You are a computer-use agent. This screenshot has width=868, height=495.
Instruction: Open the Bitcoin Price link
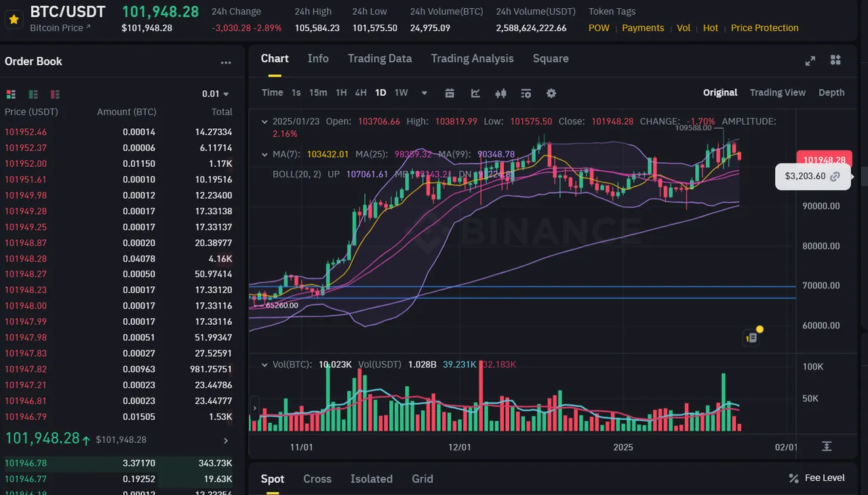point(60,28)
